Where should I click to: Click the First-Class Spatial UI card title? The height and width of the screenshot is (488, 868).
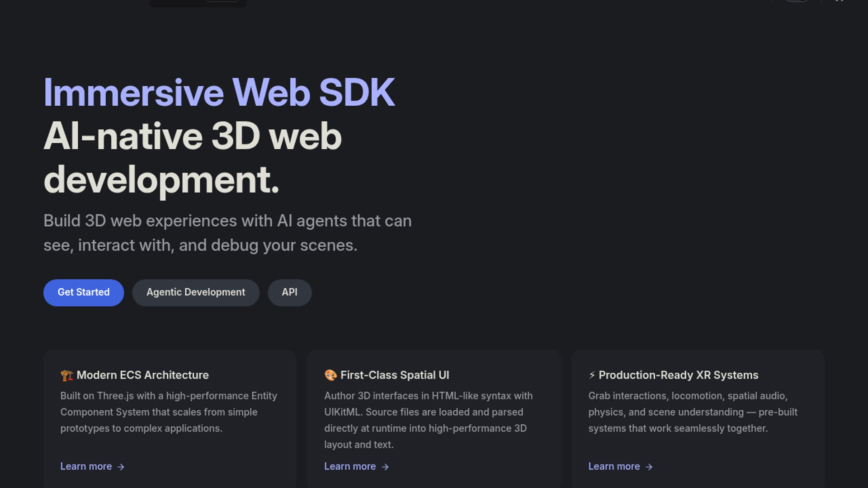click(x=395, y=375)
